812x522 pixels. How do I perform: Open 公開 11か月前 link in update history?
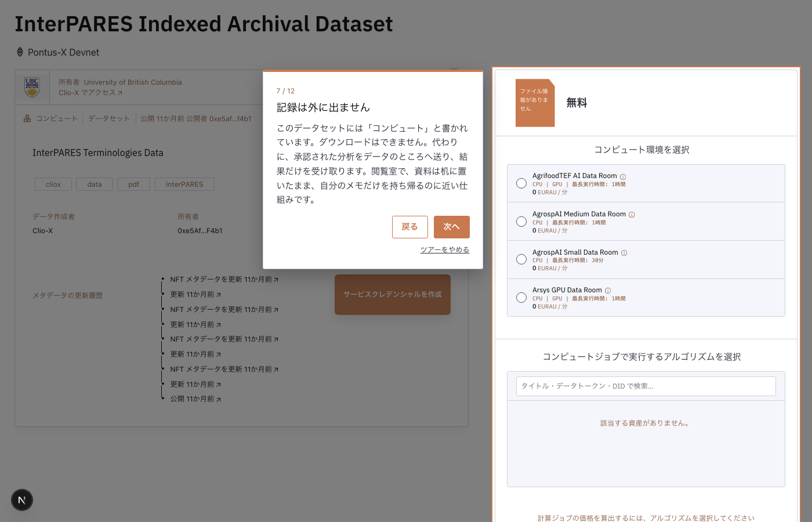(195, 399)
